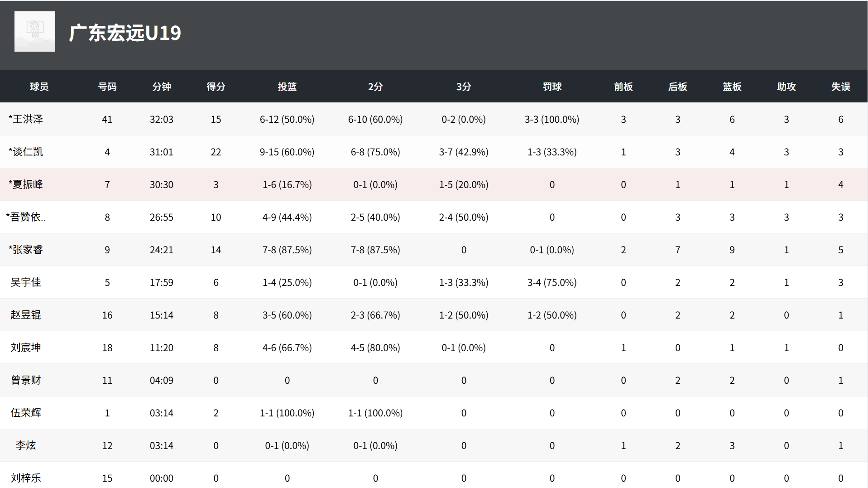Select player name *夏振峰
This screenshot has height=488, width=868.
[x=26, y=184]
